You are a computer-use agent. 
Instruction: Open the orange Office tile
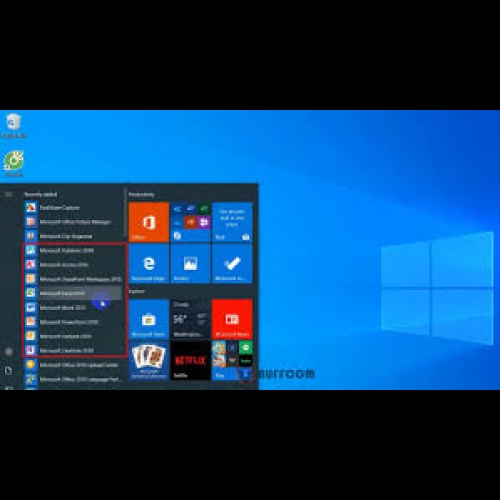[149, 222]
